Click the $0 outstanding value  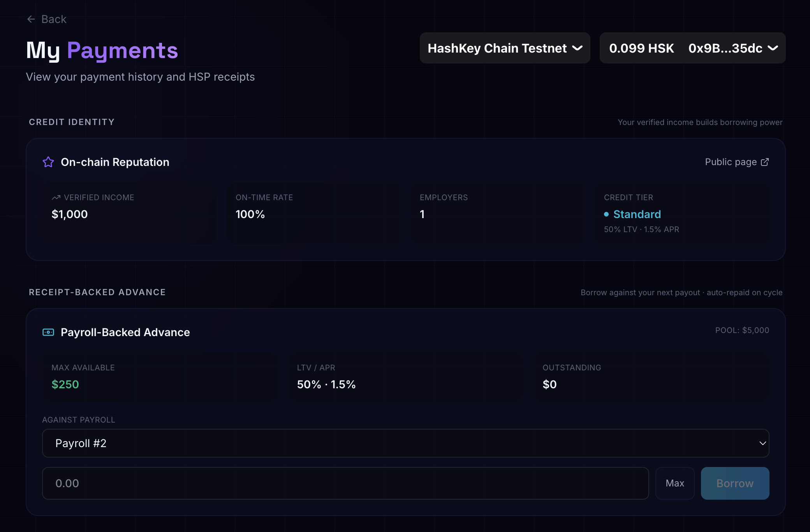549,384
